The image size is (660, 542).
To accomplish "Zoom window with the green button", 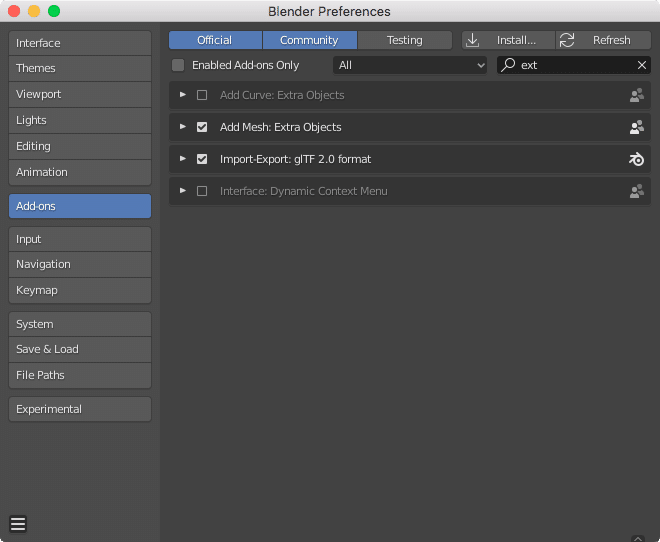I will pyautogui.click(x=54, y=11).
